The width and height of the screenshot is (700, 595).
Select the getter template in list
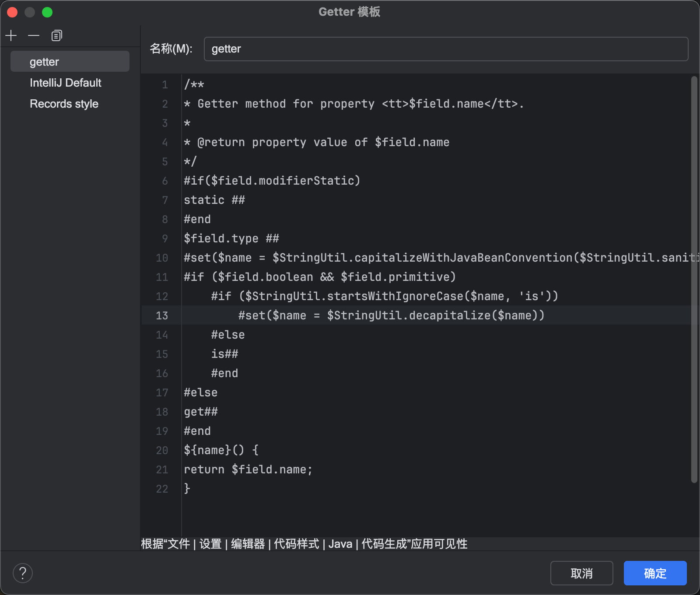pos(70,62)
